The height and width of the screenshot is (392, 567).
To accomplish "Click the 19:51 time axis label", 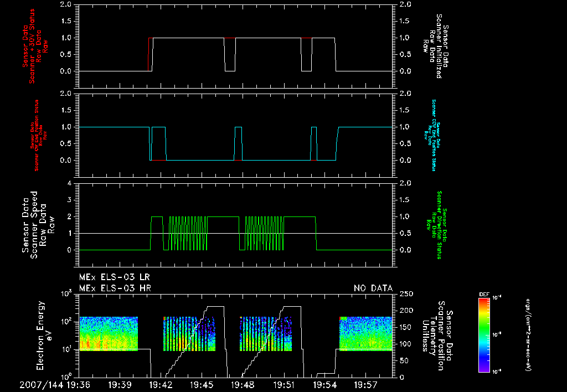I will point(284,385).
